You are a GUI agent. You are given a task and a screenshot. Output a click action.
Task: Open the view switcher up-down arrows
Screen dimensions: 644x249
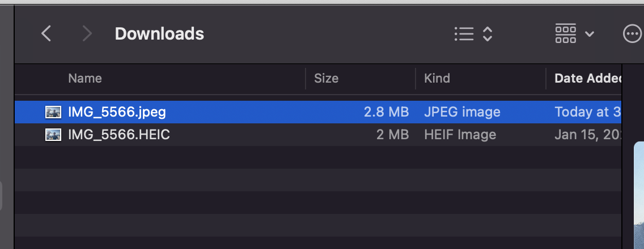[488, 33]
